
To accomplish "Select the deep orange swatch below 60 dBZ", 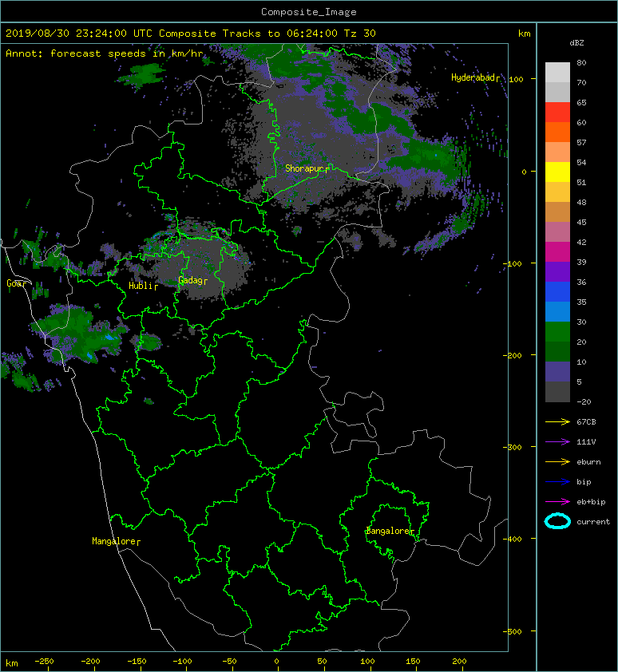I will (557, 132).
